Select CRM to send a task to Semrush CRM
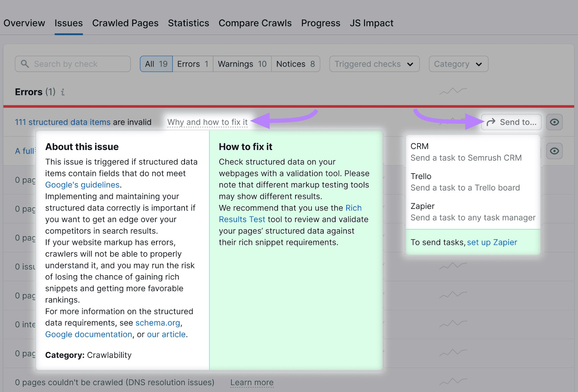Viewport: 578px width, 392px height. pos(466,152)
